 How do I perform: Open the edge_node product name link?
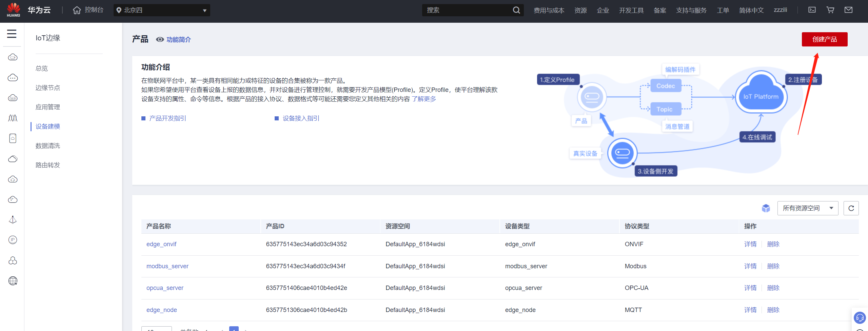[x=162, y=310]
